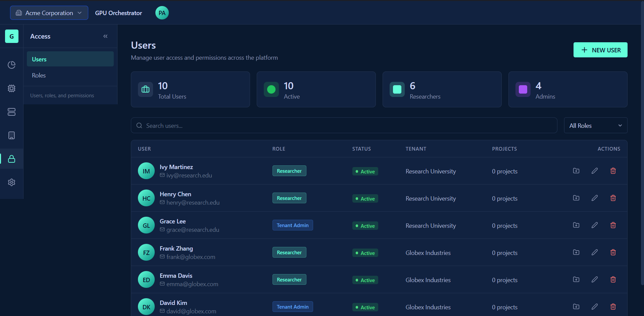644x316 pixels.
Task: Collapse the Access side panel
Action: tap(105, 36)
